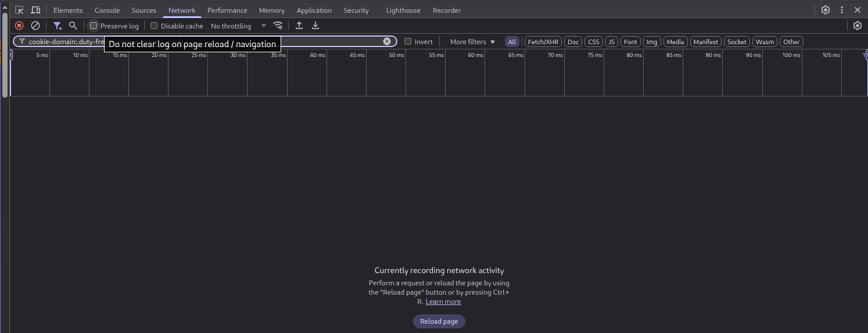This screenshot has height=333, width=868.
Task: Open network search magnifier
Action: 73,26
